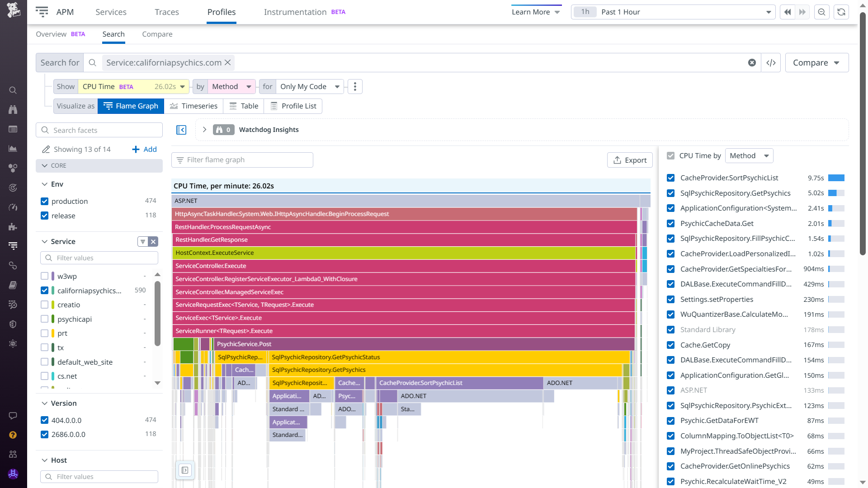
Task: Click the zoom out time range icon
Action: click(x=821, y=12)
